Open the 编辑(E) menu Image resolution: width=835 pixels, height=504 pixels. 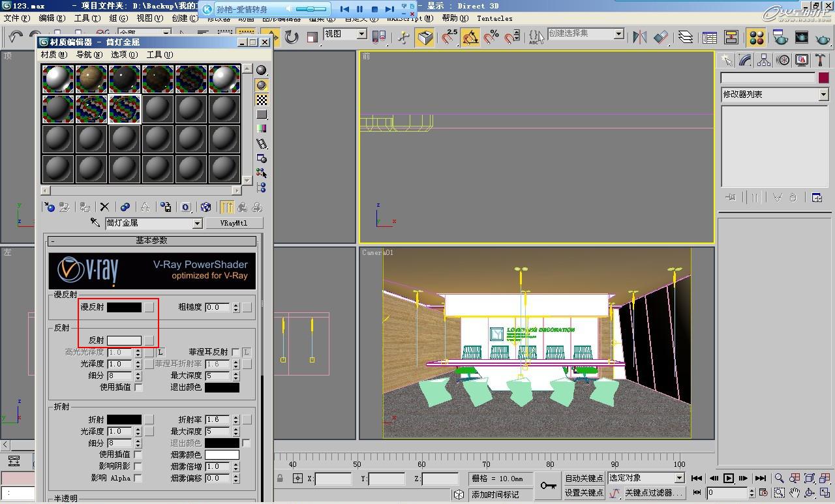pos(52,18)
